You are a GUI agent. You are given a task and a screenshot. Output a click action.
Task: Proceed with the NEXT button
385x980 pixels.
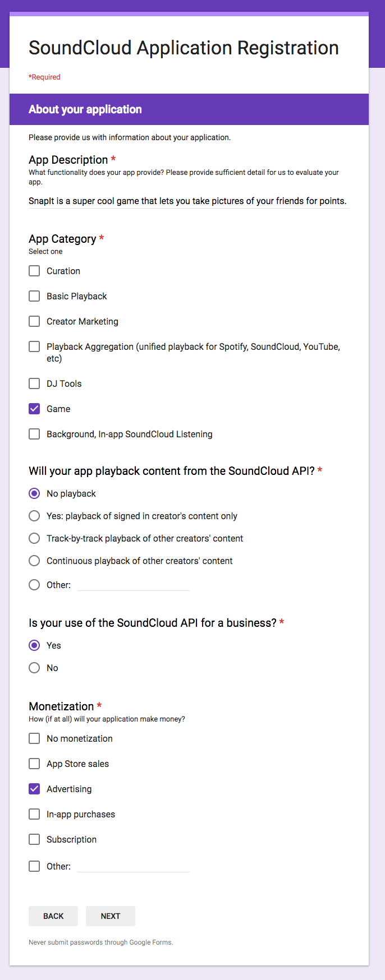pos(111,916)
